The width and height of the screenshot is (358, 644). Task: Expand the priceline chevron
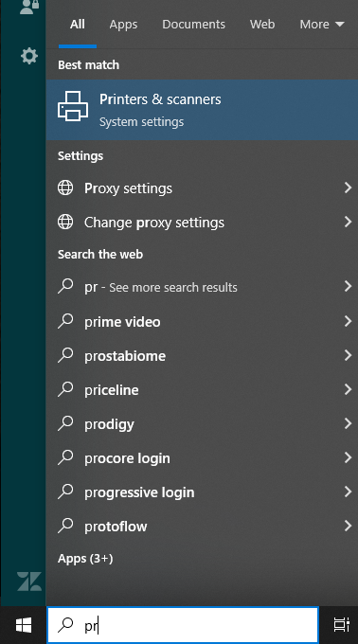click(x=348, y=389)
